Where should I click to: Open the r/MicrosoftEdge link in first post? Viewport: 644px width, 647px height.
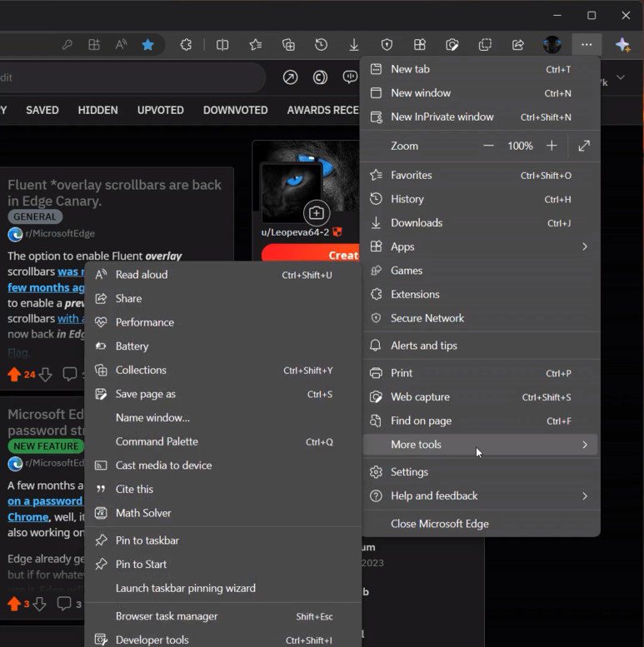coord(59,234)
